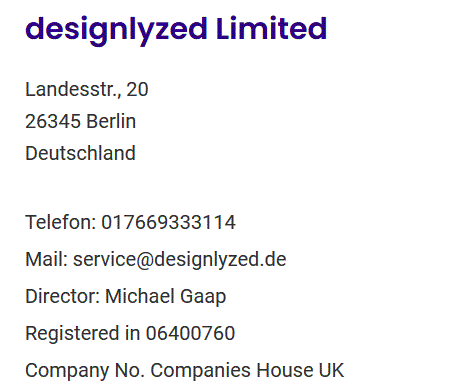Click the Director label

(x=63, y=296)
